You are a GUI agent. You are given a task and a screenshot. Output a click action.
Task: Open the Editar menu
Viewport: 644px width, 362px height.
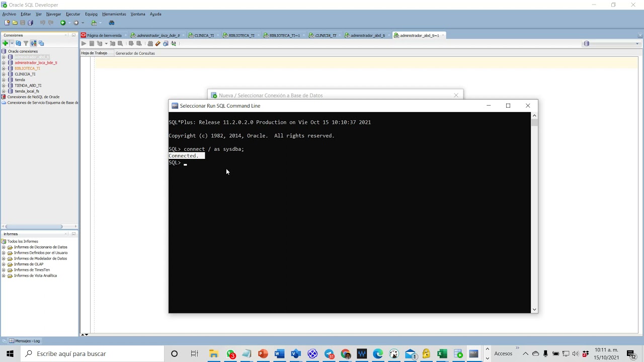pos(26,14)
